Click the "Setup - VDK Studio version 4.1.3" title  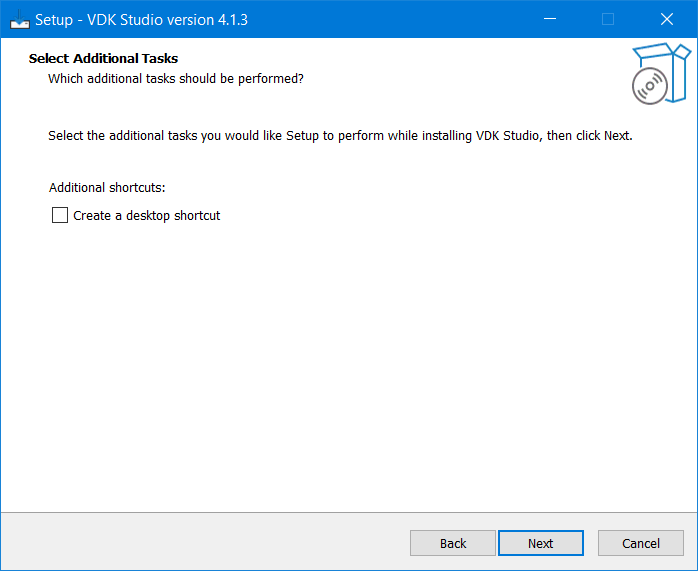pyautogui.click(x=142, y=19)
